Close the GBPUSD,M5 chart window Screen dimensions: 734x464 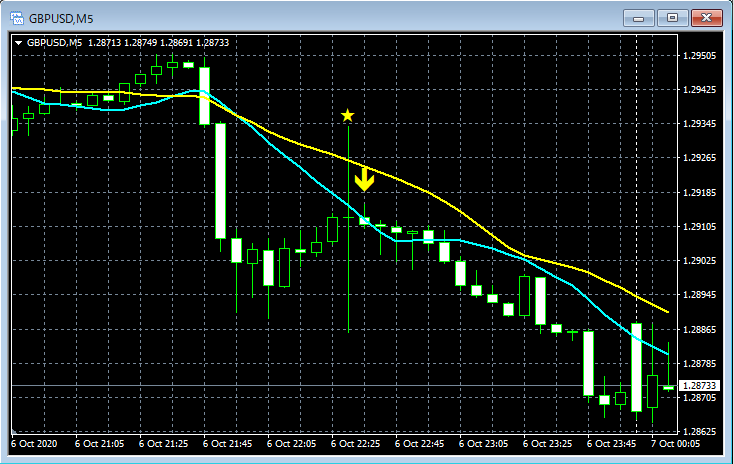[x=706, y=18]
